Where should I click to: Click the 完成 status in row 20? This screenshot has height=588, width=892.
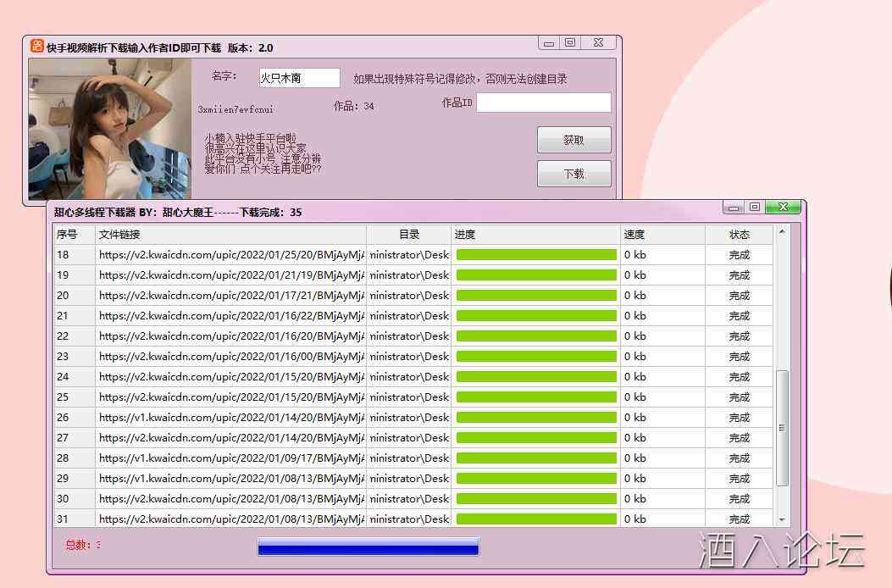coord(739,296)
